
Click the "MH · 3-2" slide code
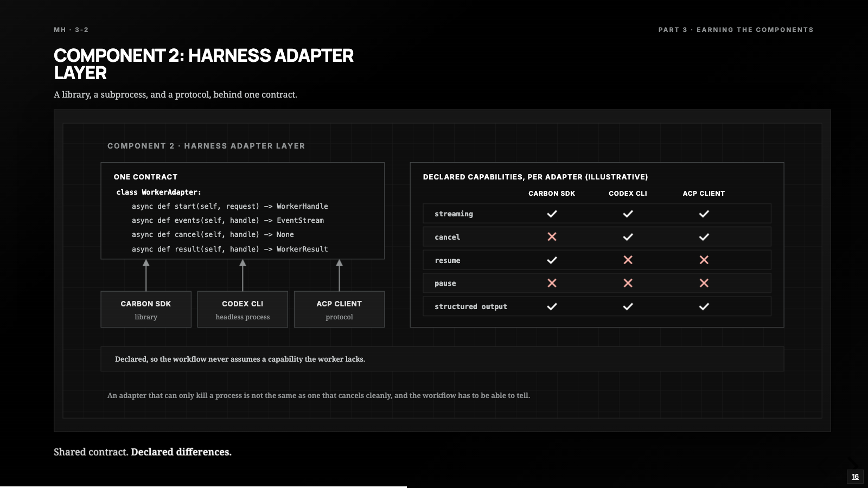pyautogui.click(x=71, y=30)
